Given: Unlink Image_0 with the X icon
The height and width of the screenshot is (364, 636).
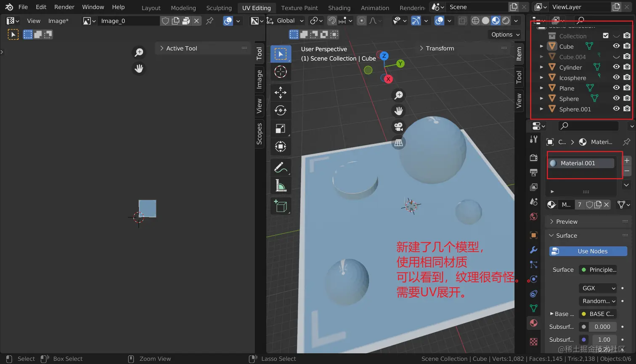Looking at the screenshot, I should (196, 21).
